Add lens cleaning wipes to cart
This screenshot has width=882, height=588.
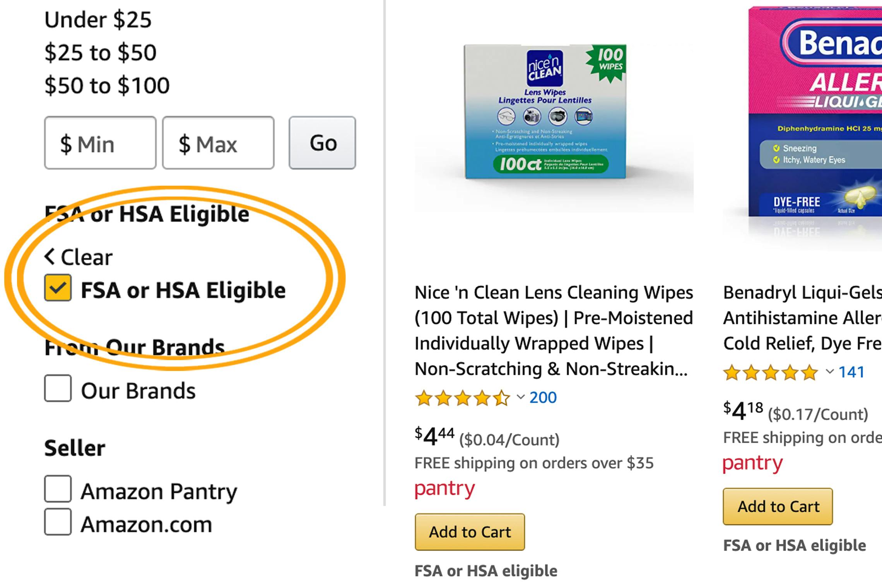click(470, 532)
